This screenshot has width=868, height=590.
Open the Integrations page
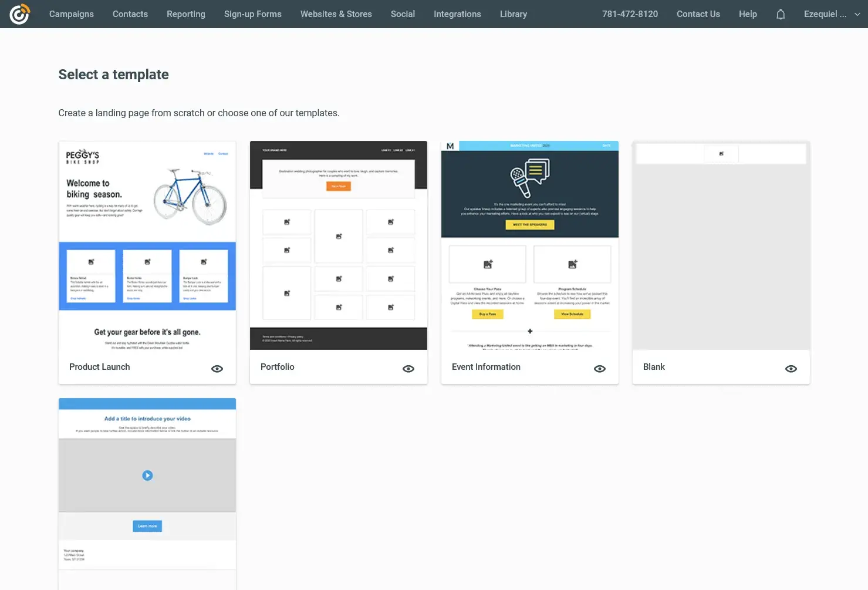click(x=457, y=14)
